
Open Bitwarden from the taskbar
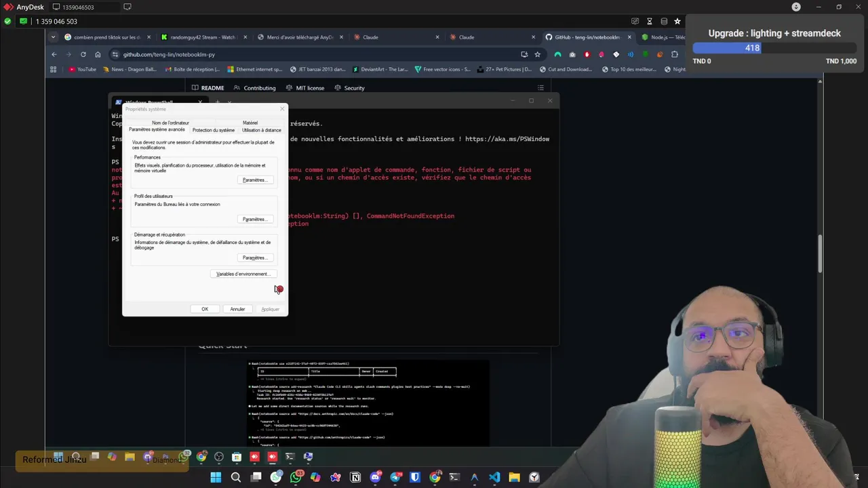click(x=415, y=477)
